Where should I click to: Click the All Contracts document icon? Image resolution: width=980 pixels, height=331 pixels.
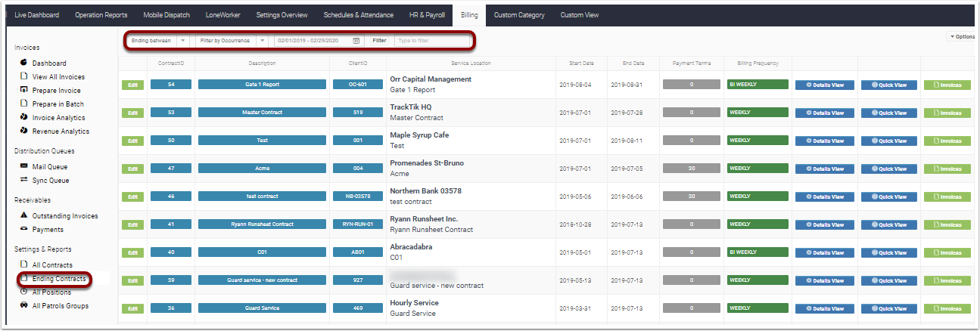point(24,264)
